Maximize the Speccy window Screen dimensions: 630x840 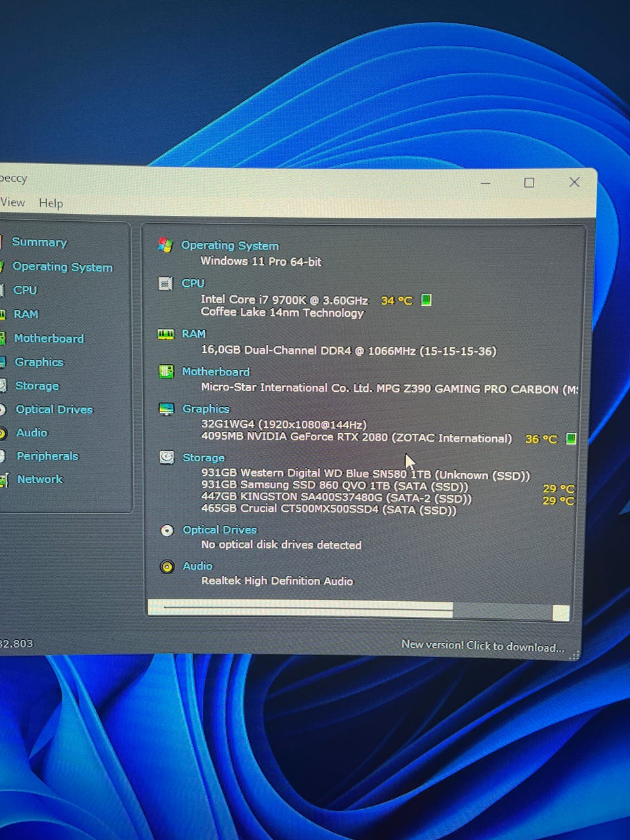point(529,183)
